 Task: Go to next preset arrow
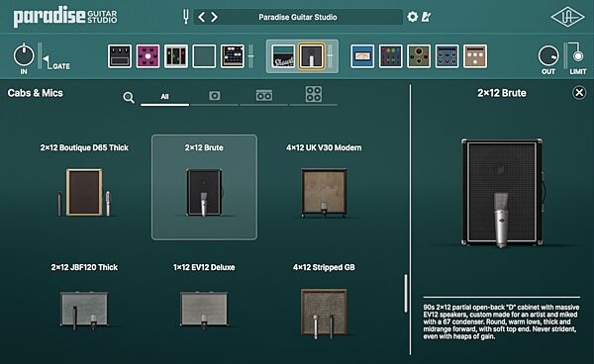tap(215, 17)
